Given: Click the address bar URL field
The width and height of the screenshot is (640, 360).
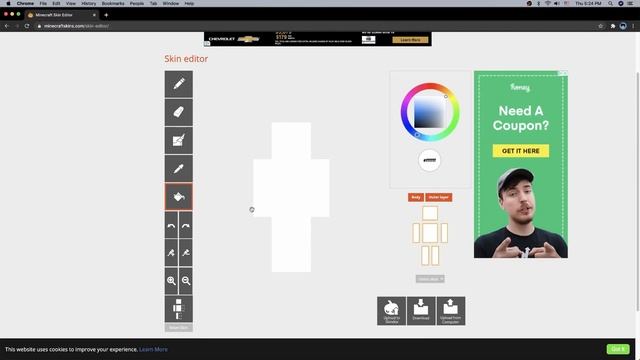Looking at the screenshot, I should click(314, 26).
